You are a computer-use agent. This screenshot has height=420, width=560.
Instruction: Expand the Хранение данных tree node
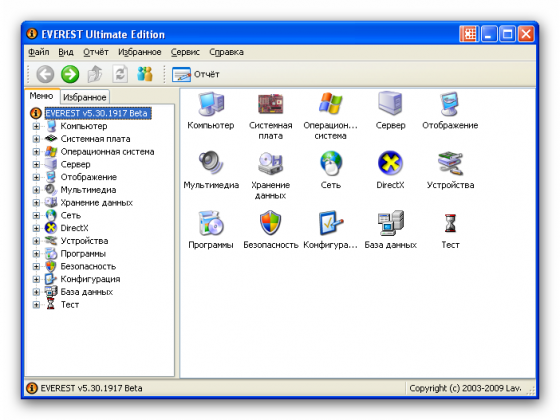[x=36, y=203]
